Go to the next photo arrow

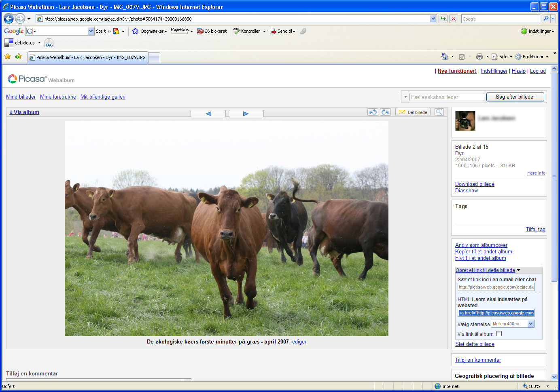click(246, 114)
